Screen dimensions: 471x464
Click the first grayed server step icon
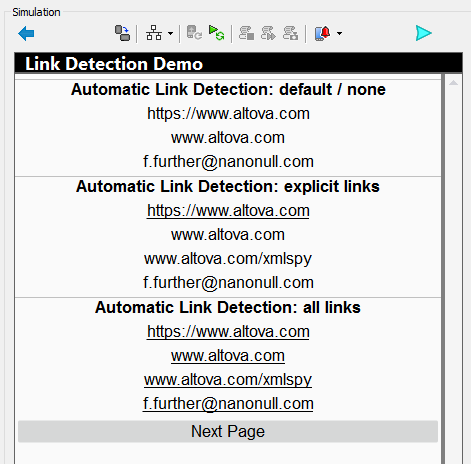click(247, 33)
